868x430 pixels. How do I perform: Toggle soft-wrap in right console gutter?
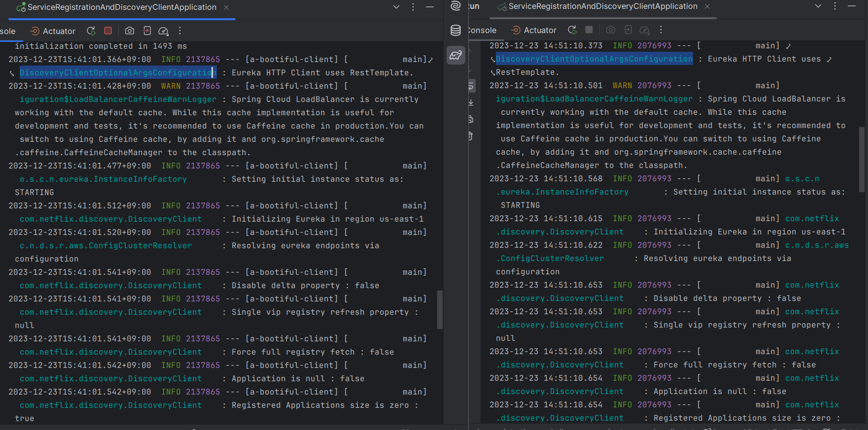[x=471, y=86]
